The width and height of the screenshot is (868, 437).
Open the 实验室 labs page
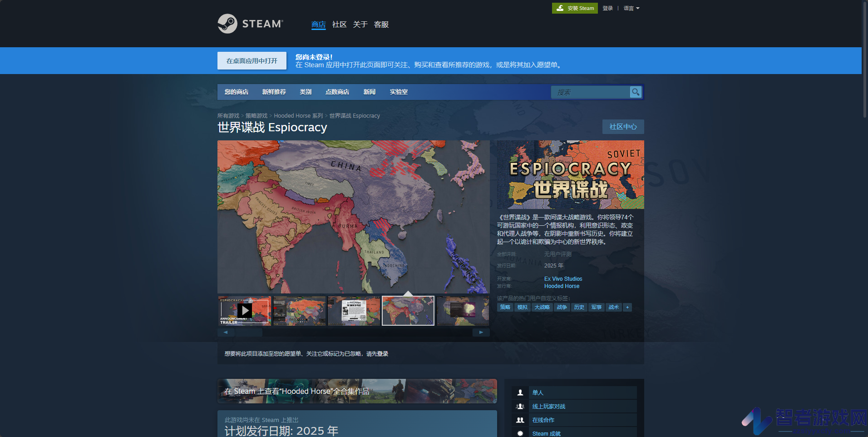pos(399,92)
